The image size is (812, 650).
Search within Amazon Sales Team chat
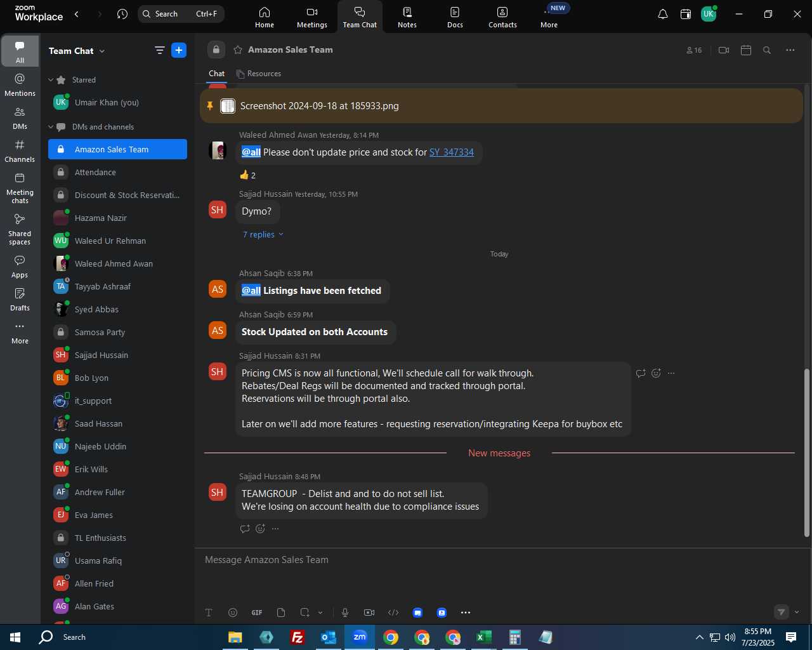767,50
